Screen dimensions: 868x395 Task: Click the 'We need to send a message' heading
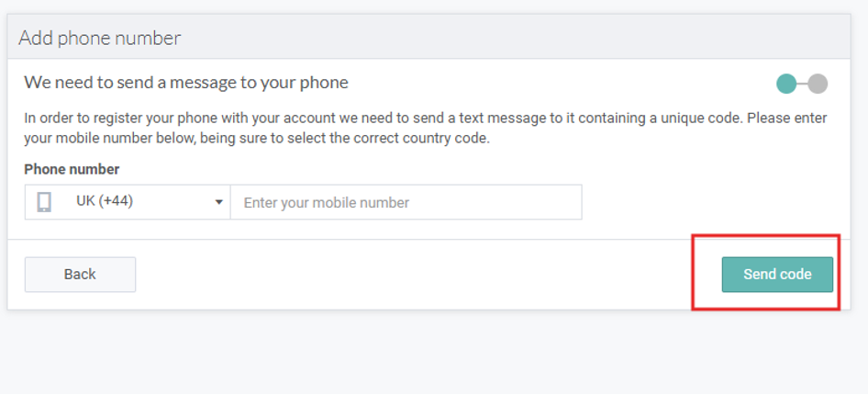[186, 83]
